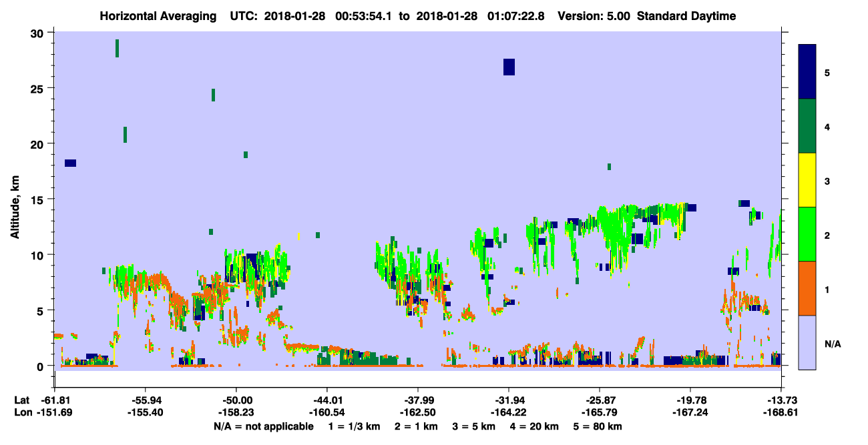Click the bright green level 2 color swatch

(x=807, y=234)
